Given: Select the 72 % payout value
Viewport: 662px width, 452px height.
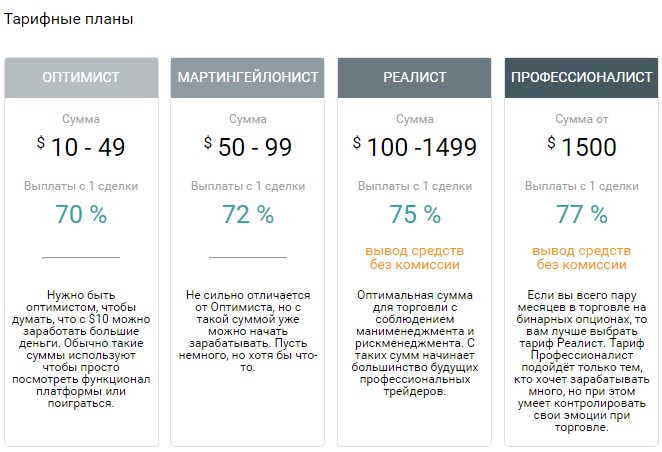Looking at the screenshot, I should 248,214.
